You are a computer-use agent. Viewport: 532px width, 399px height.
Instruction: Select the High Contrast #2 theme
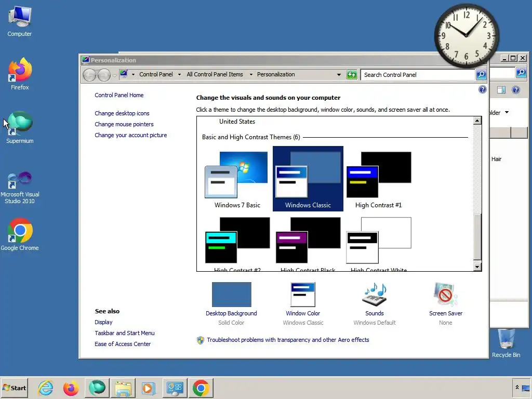pos(237,244)
